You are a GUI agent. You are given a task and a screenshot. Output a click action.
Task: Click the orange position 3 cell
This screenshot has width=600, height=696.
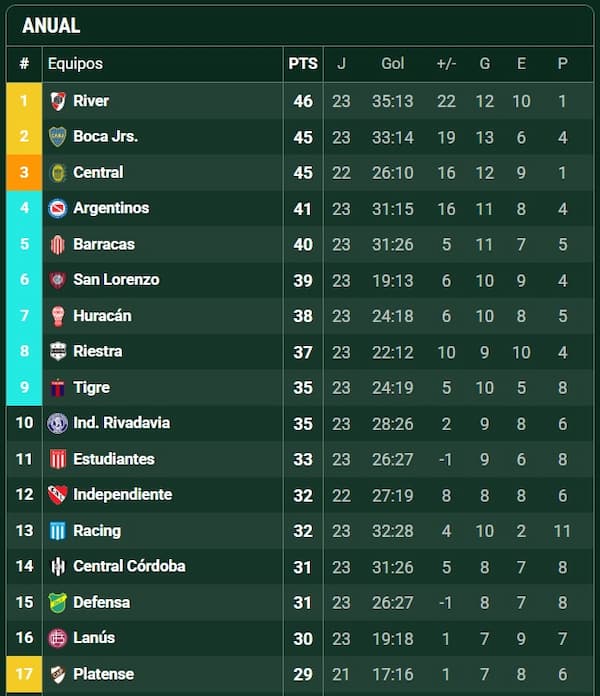[x=24, y=173]
